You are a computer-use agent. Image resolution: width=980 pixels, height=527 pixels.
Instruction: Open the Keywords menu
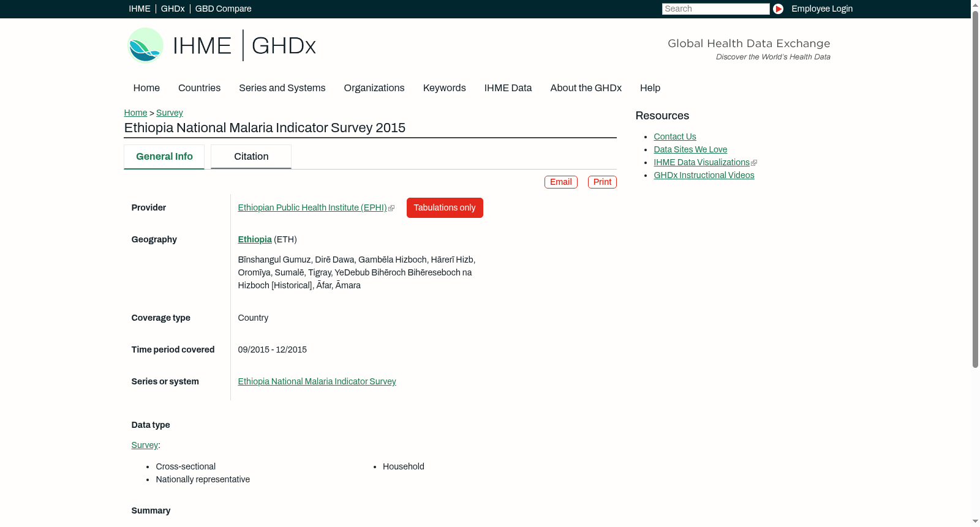point(445,88)
